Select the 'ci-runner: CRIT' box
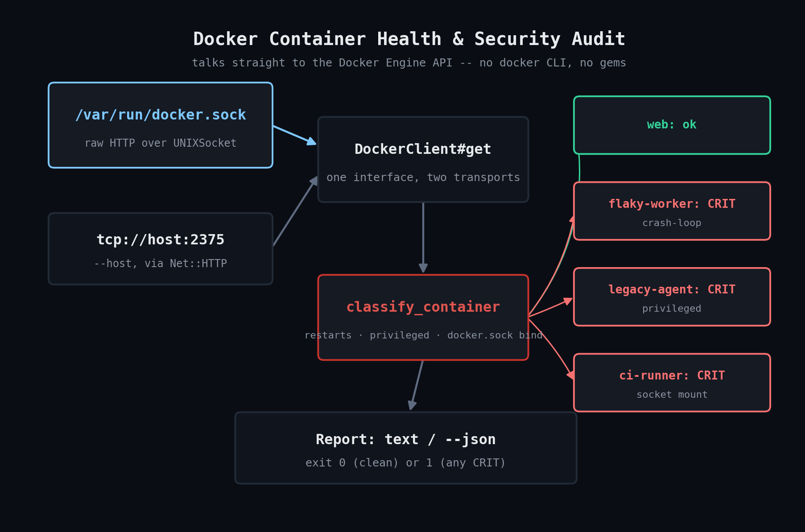Viewport: 805px width, 532px height. coord(672,383)
